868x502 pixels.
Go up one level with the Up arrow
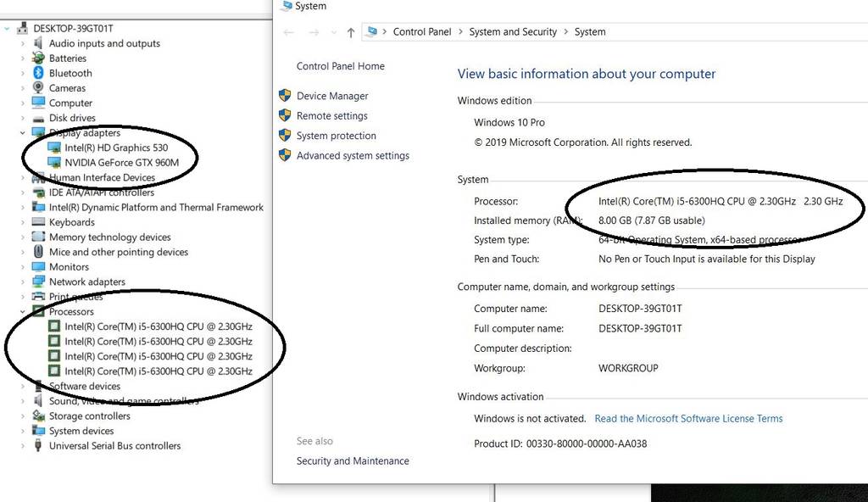coord(350,32)
